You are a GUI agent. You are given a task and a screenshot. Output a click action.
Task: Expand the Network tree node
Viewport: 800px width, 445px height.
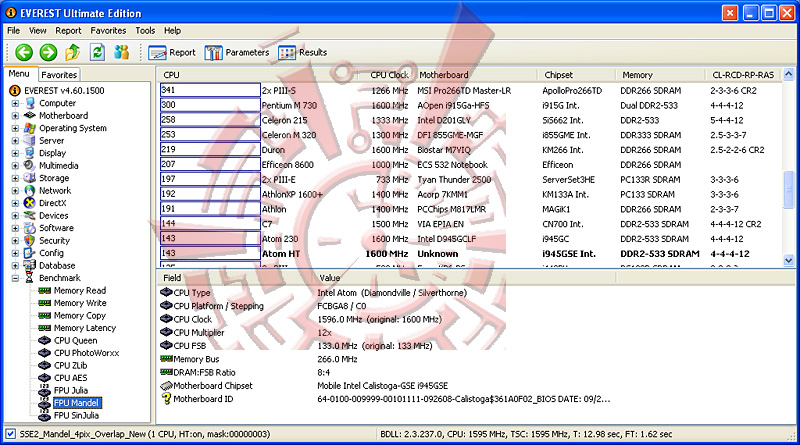coord(15,191)
